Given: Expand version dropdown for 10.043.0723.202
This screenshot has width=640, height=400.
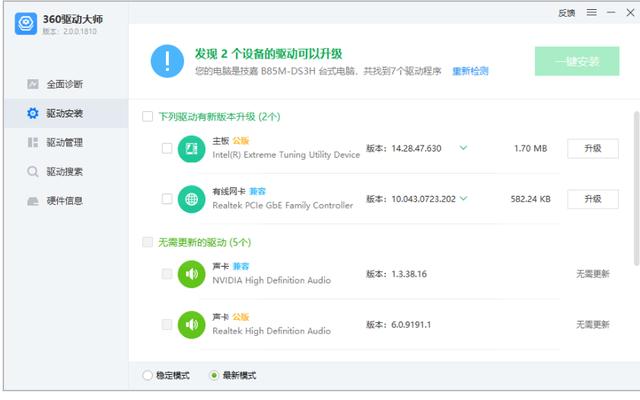Looking at the screenshot, I should 463,198.
